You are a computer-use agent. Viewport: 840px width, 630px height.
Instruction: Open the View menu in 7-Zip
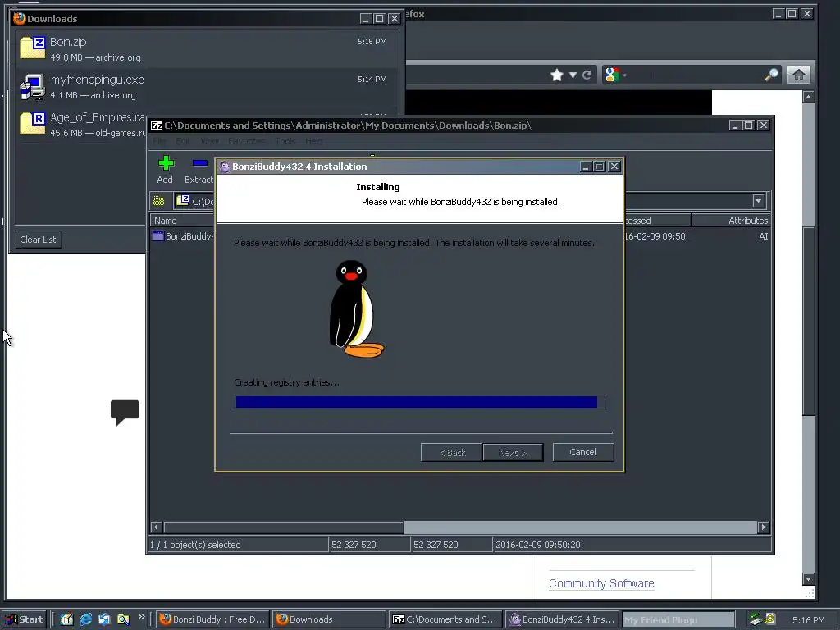(209, 141)
